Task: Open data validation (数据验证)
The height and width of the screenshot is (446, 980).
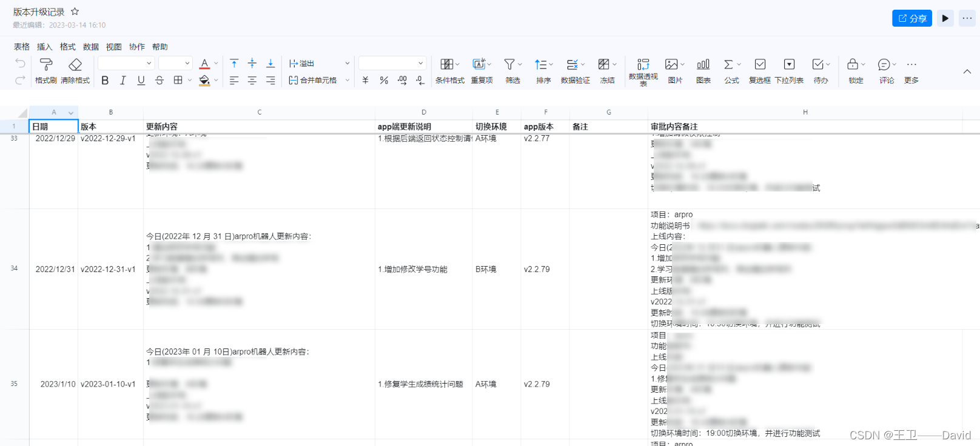Action: [576, 71]
